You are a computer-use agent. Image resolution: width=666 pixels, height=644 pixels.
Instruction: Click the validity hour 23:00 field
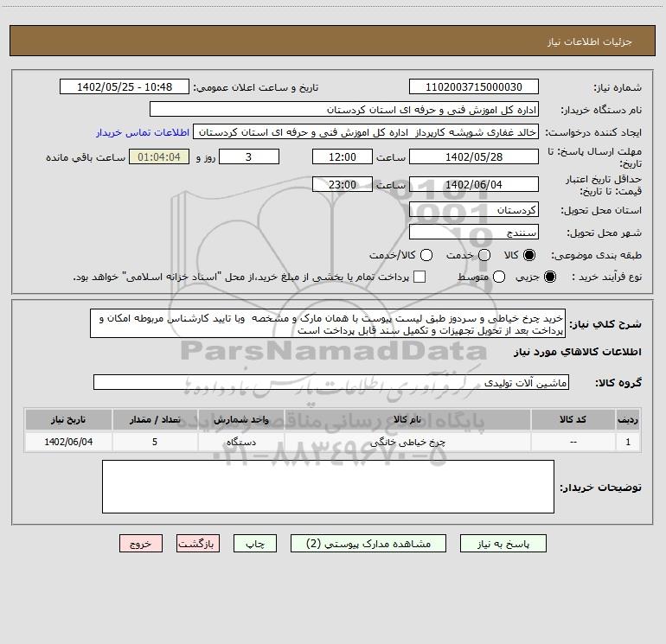click(343, 184)
